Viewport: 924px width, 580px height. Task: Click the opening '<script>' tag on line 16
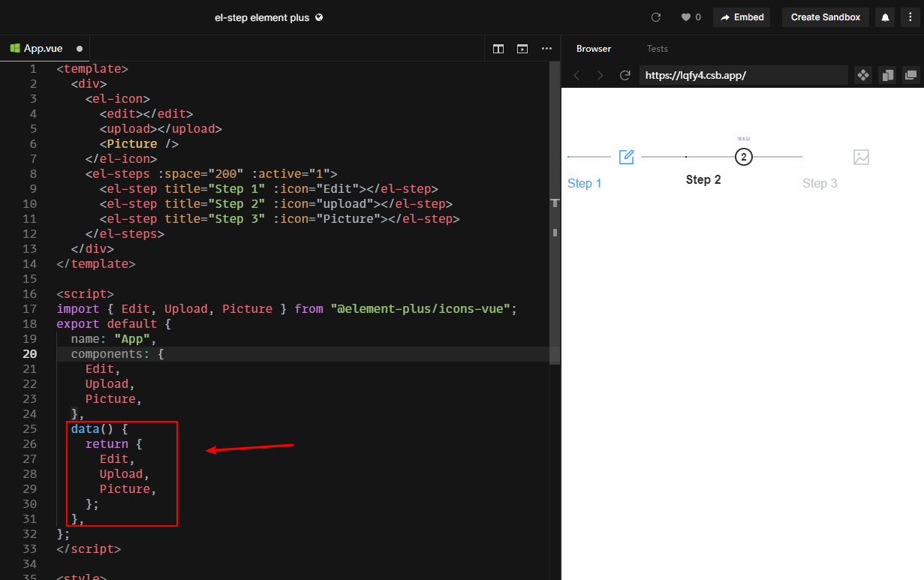point(85,293)
